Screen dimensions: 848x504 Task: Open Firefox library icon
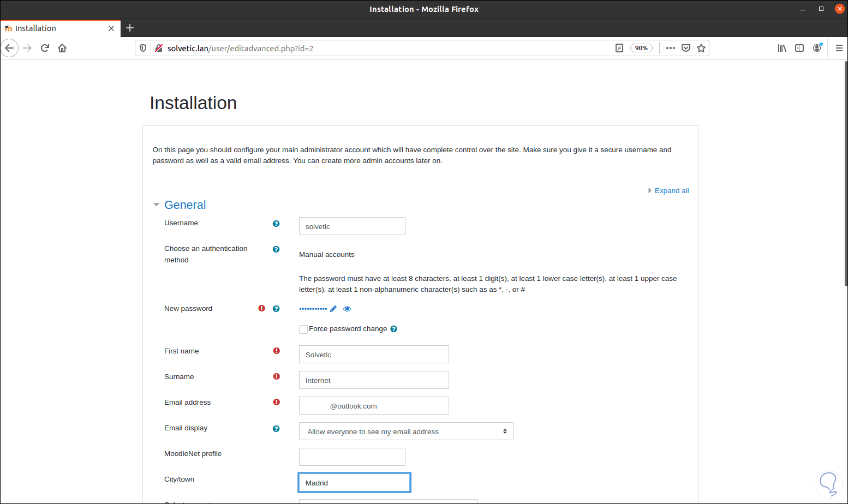(x=782, y=48)
